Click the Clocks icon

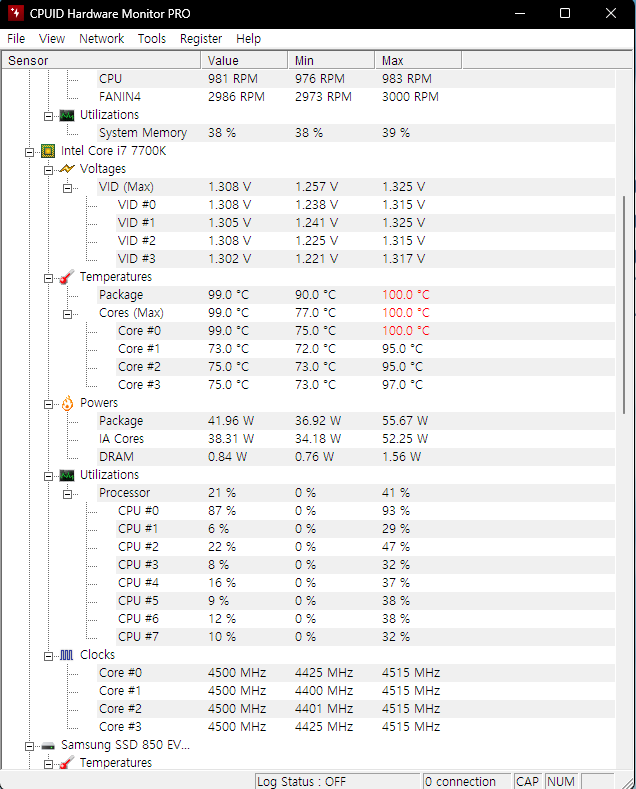point(67,655)
